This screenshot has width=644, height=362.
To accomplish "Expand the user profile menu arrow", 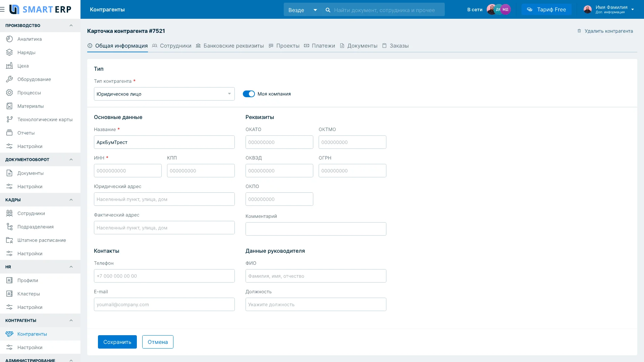I will 633,9.
